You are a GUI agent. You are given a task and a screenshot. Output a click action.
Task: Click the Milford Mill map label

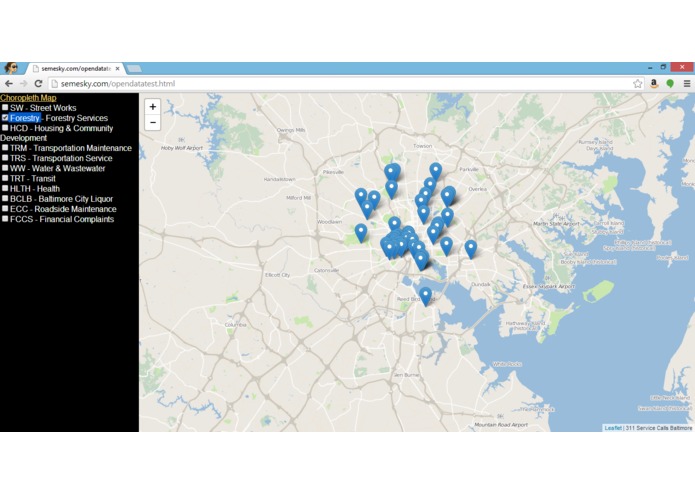pyautogui.click(x=299, y=198)
